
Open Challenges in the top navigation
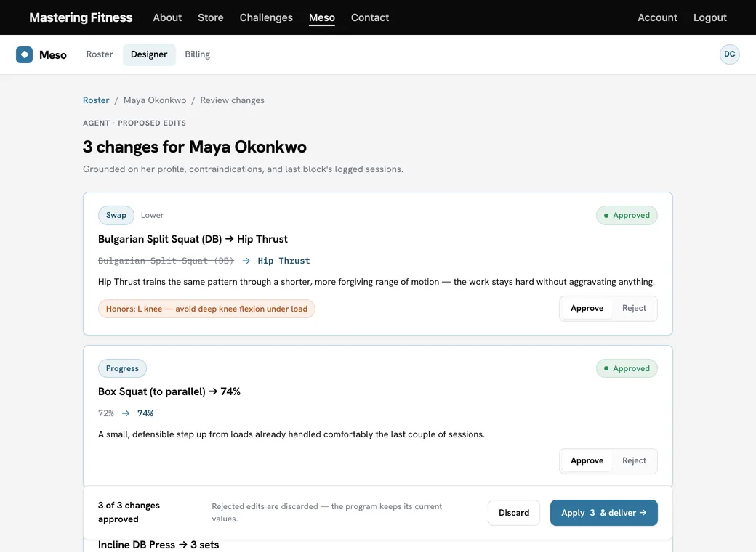pos(266,17)
